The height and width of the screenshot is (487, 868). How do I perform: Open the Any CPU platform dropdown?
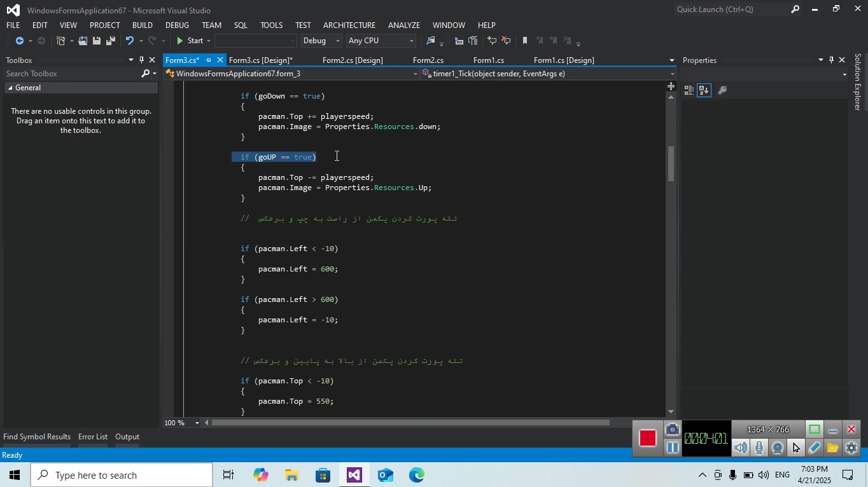(x=381, y=41)
